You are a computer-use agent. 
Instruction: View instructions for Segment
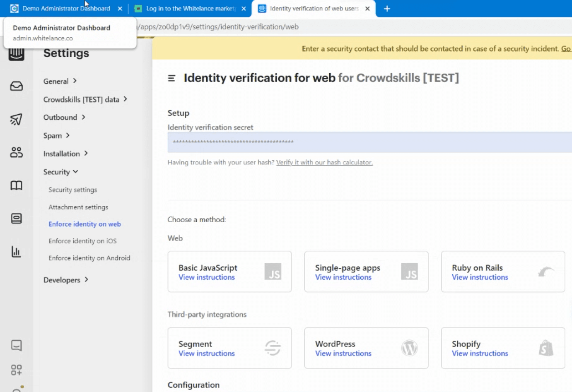(x=207, y=354)
